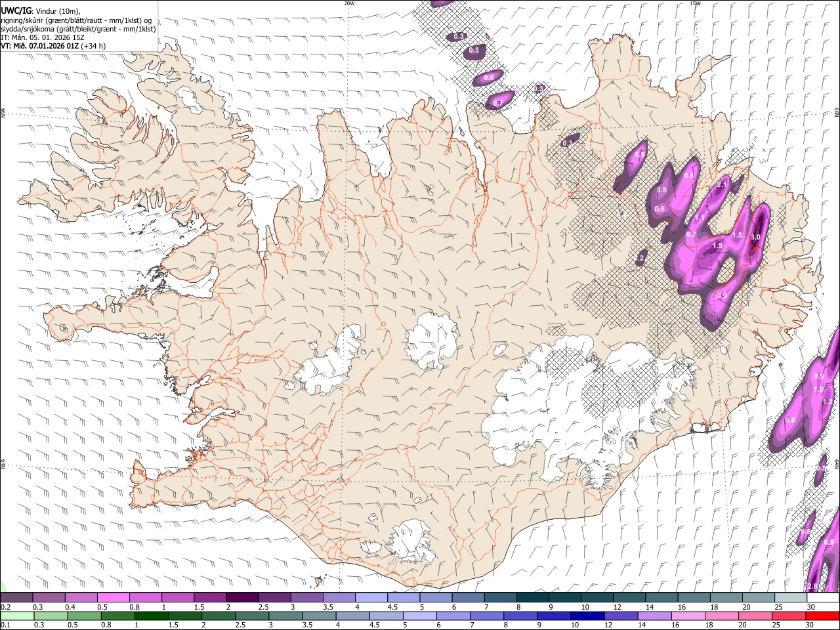Viewport: 840px width, 630px height.
Task: Click the 'UWC/IG: Vindur (10m)' title text
Action: pos(41,11)
